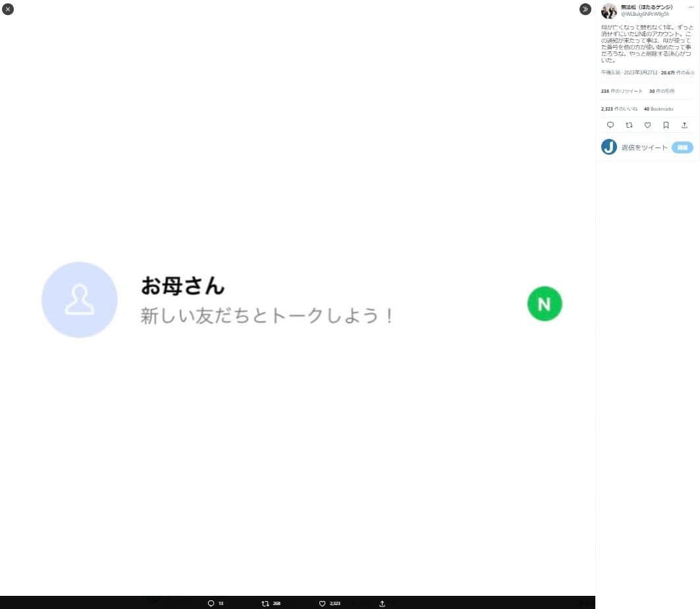Click the share icon on the photo overlay bar

pyautogui.click(x=381, y=603)
